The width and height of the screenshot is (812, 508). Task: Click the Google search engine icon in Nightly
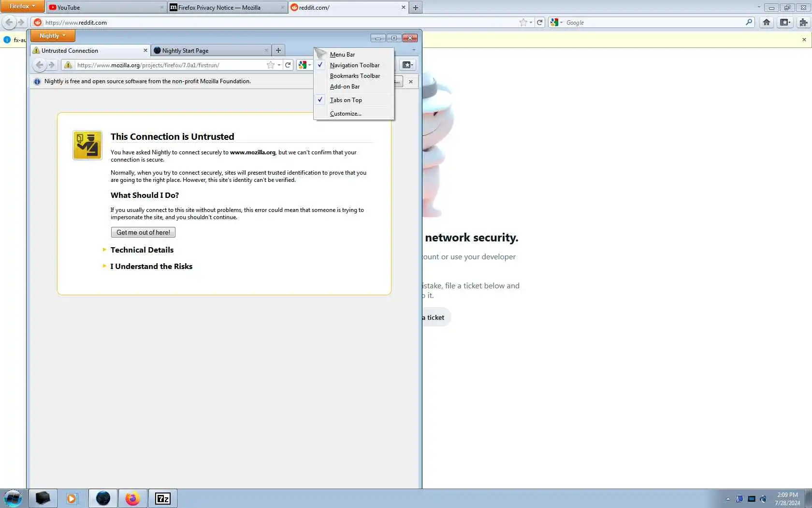(x=303, y=65)
